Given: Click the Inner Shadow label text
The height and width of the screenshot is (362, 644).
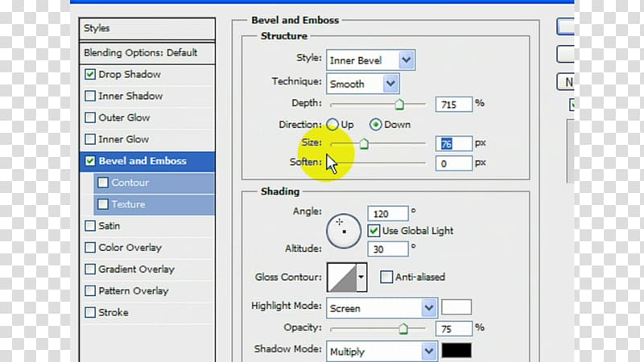Looking at the screenshot, I should (130, 96).
